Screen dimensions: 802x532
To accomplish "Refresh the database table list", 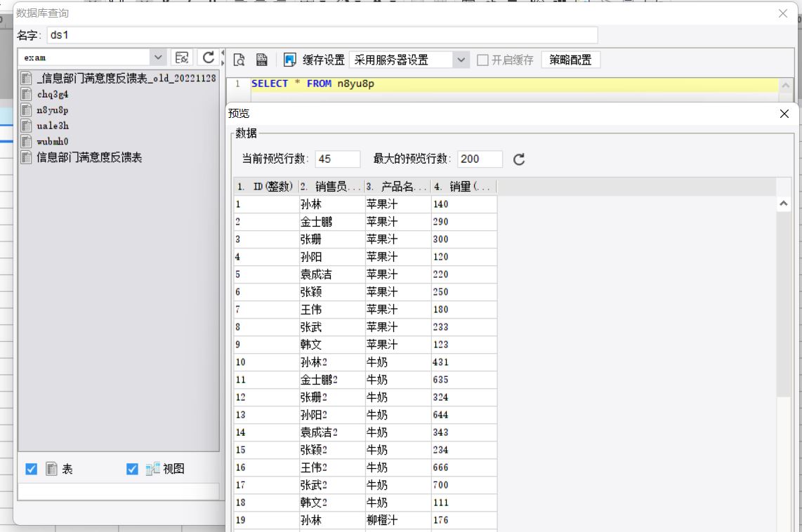I will [x=209, y=58].
